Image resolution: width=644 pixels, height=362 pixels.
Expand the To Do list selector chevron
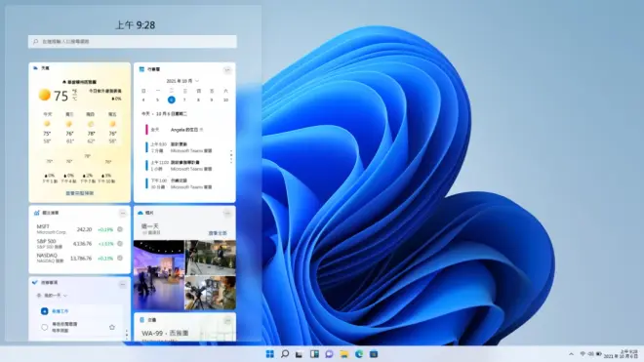click(x=65, y=296)
